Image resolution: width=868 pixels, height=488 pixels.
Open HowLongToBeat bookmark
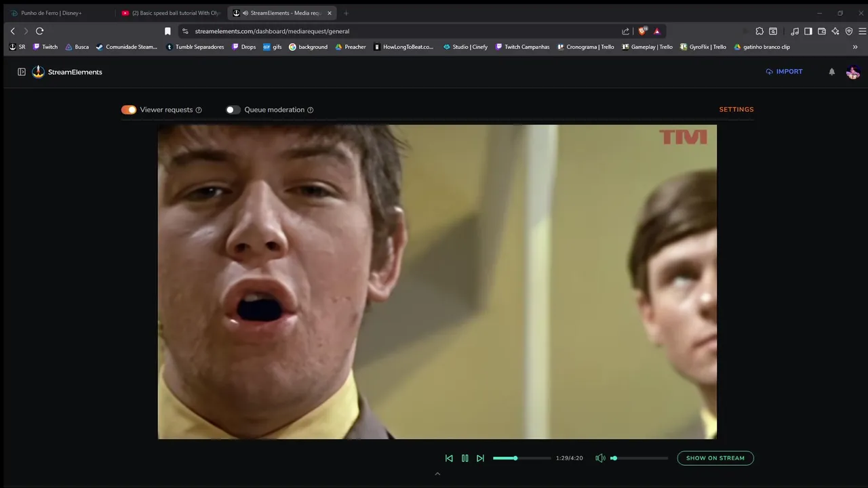[404, 47]
